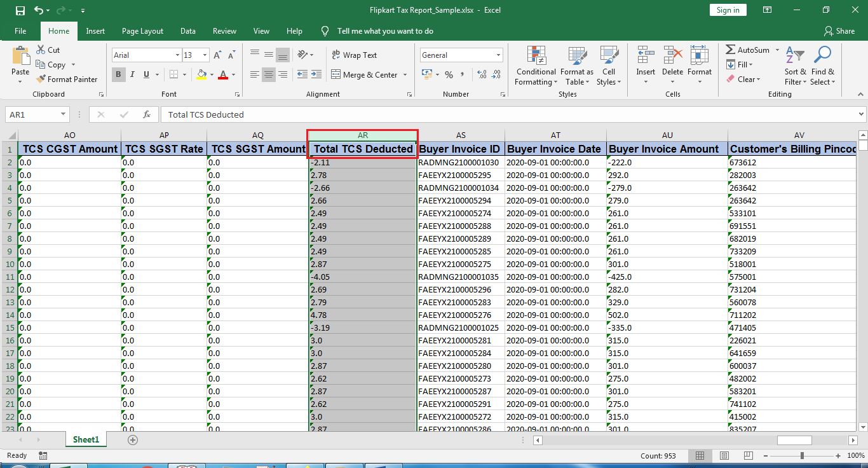Apply bold formatting from Font group
Viewport: 868px width, 468px height.
(118, 74)
